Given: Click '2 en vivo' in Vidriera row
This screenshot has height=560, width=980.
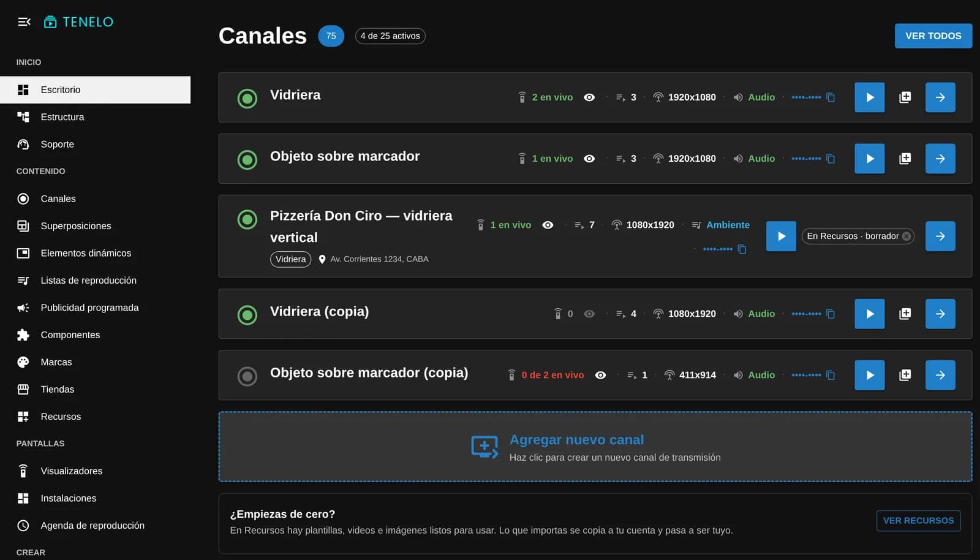Looking at the screenshot, I should coord(552,97).
